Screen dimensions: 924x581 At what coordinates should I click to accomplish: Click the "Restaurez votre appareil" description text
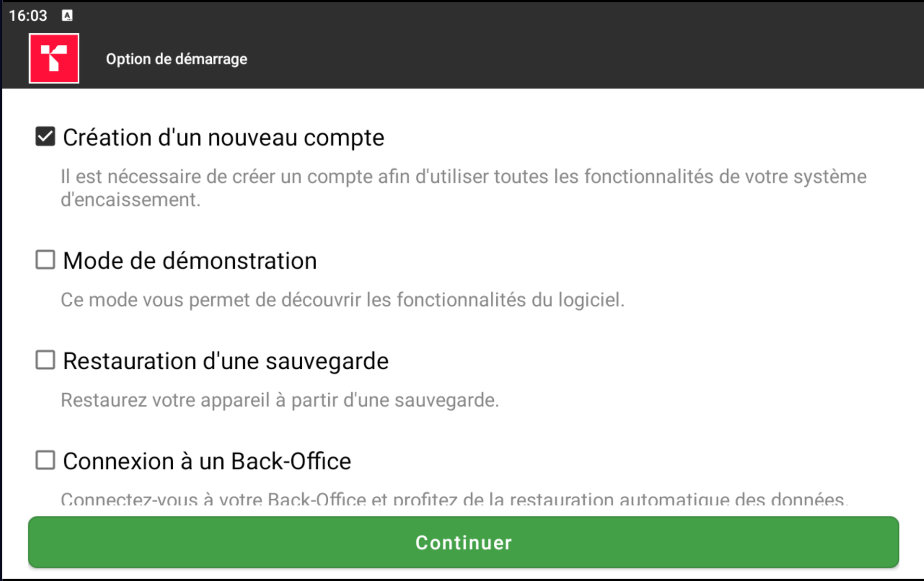click(280, 400)
